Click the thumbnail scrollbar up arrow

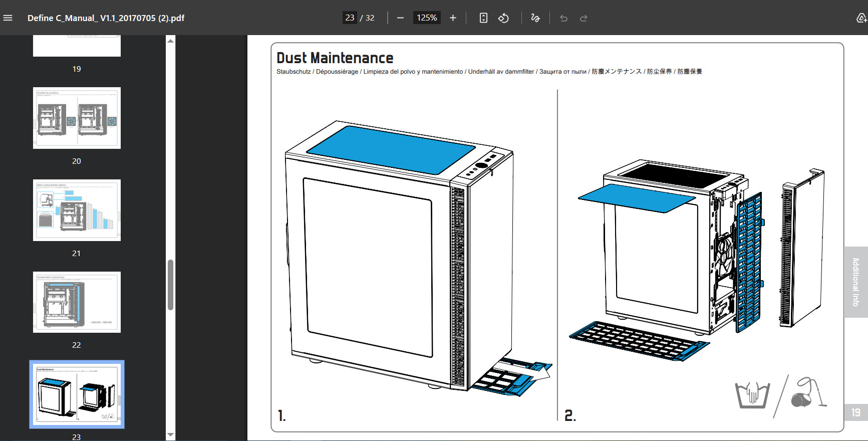click(x=171, y=41)
